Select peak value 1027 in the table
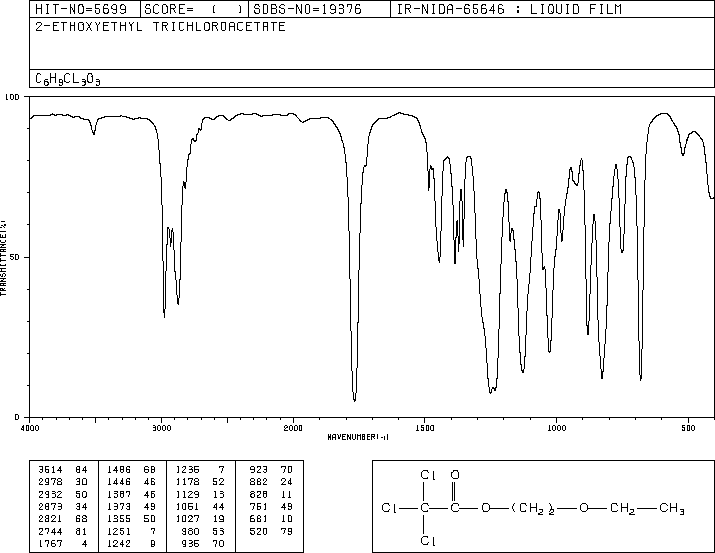Screen dimensions: 715x553 point(188,519)
